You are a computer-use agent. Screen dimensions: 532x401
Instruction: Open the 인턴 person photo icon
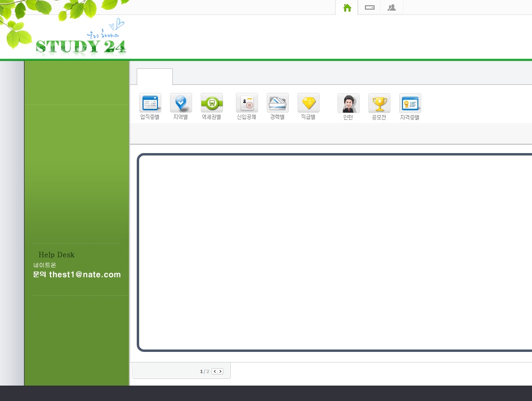[x=348, y=103]
